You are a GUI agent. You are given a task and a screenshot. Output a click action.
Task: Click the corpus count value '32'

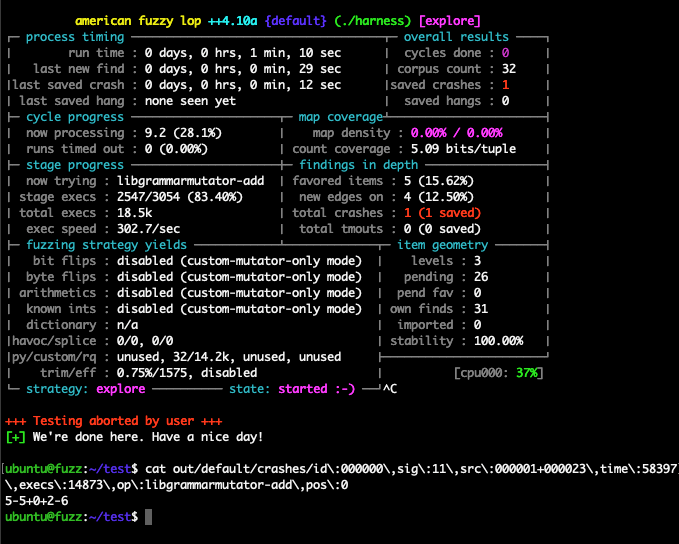509,69
